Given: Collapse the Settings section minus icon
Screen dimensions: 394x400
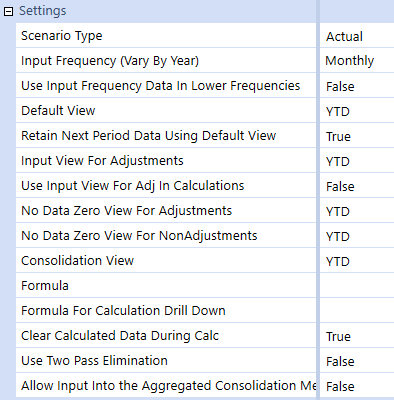Looking at the screenshot, I should click(x=8, y=12).
